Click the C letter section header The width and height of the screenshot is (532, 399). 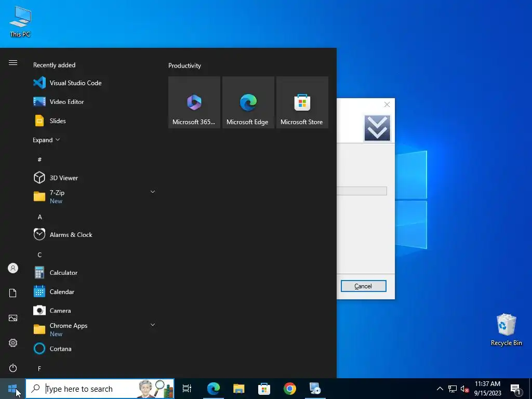[39, 255]
